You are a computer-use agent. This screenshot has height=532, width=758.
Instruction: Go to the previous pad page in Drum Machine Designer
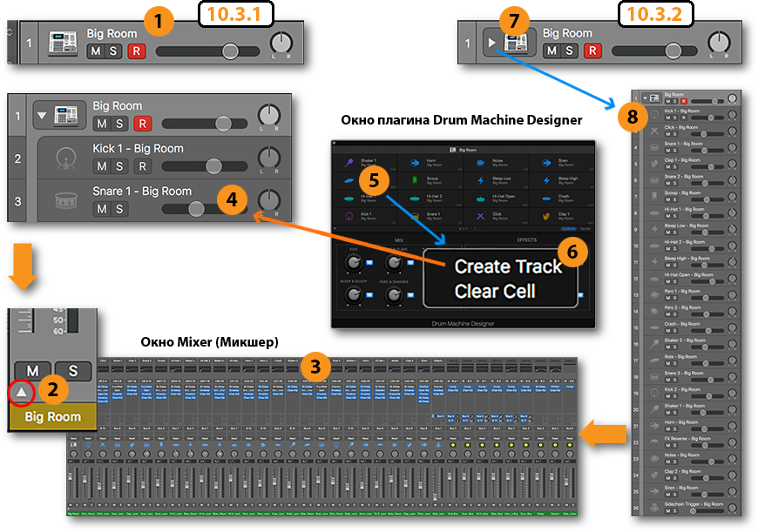pyautogui.click(x=452, y=228)
